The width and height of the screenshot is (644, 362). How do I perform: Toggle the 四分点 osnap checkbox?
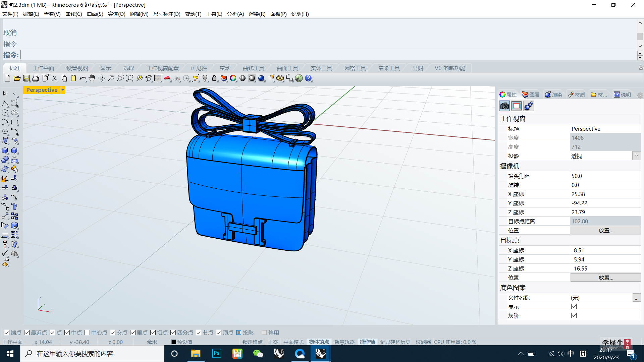(x=173, y=333)
